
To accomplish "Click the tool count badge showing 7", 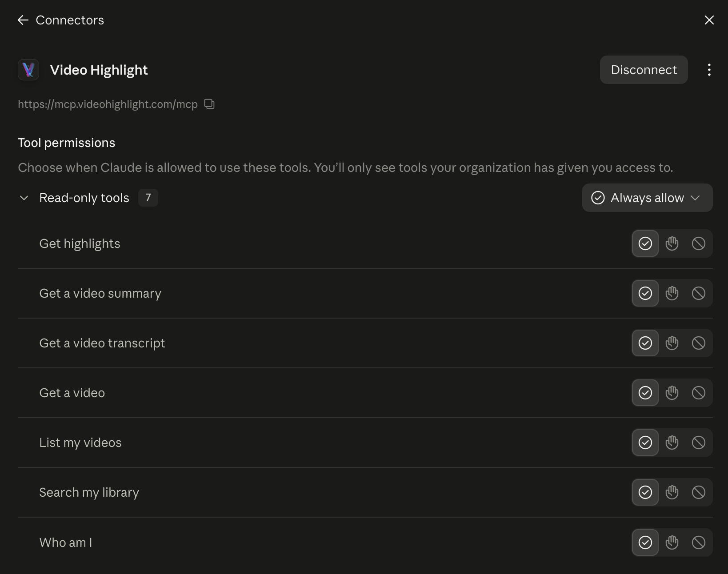I will (x=148, y=198).
